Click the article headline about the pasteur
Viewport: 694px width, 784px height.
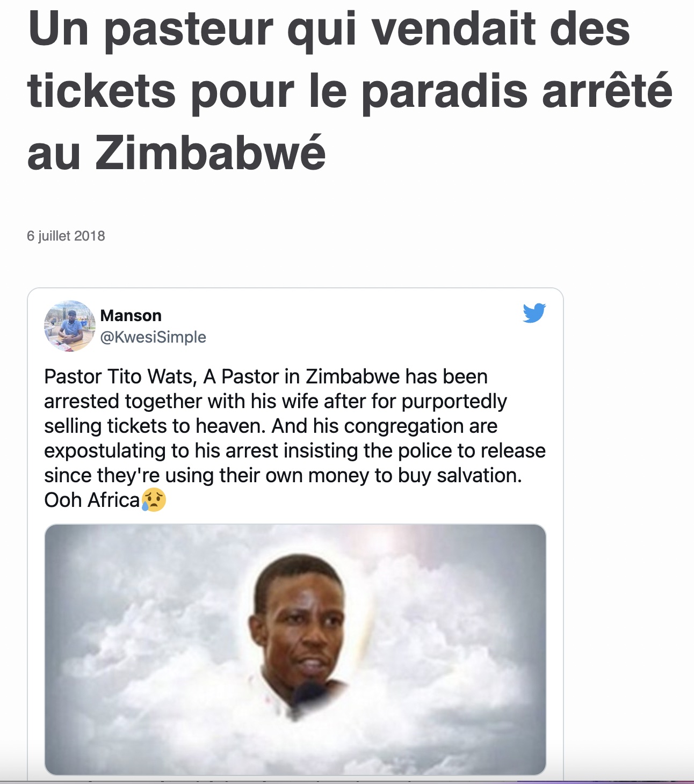[x=349, y=91]
